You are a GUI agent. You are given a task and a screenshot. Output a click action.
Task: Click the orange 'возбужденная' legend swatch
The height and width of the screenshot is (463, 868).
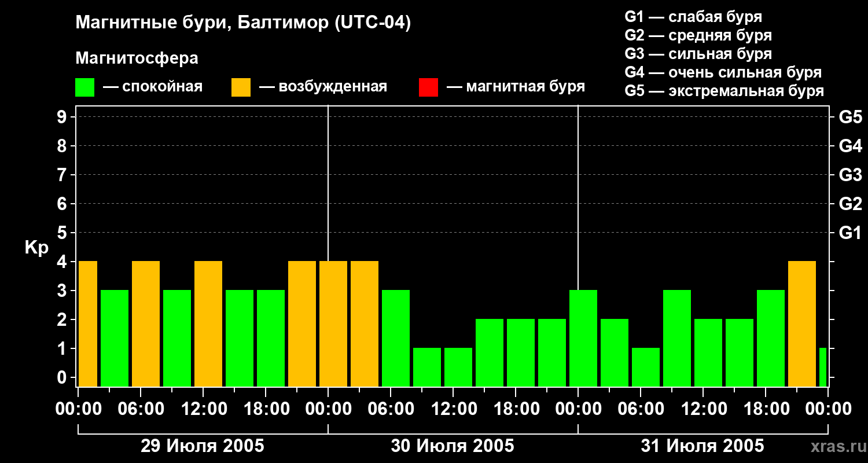tap(241, 87)
